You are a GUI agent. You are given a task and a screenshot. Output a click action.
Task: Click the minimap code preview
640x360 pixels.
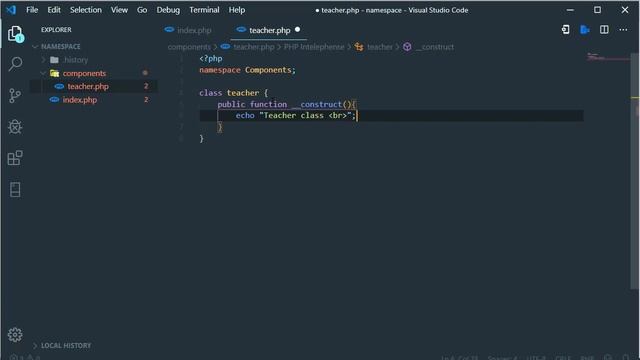tap(607, 58)
